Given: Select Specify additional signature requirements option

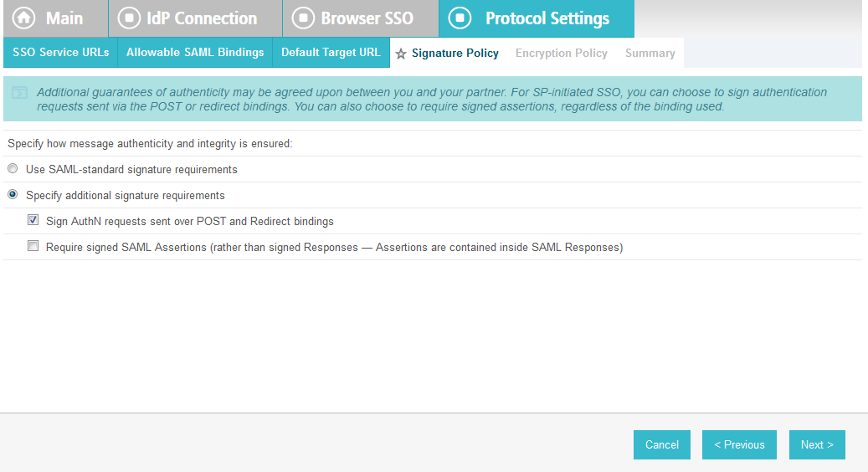Looking at the screenshot, I should (13, 195).
